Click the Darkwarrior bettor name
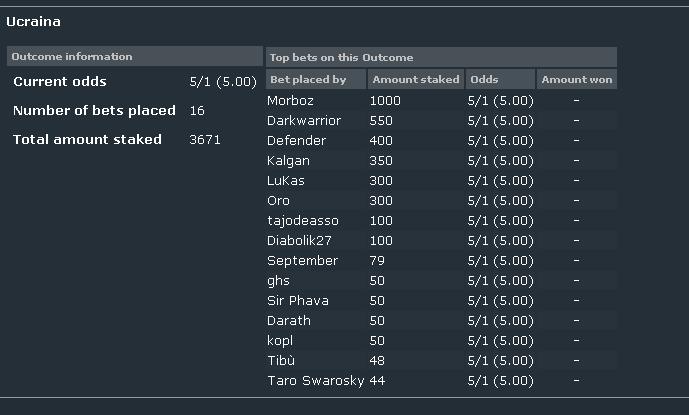The width and height of the screenshot is (689, 415). (304, 120)
